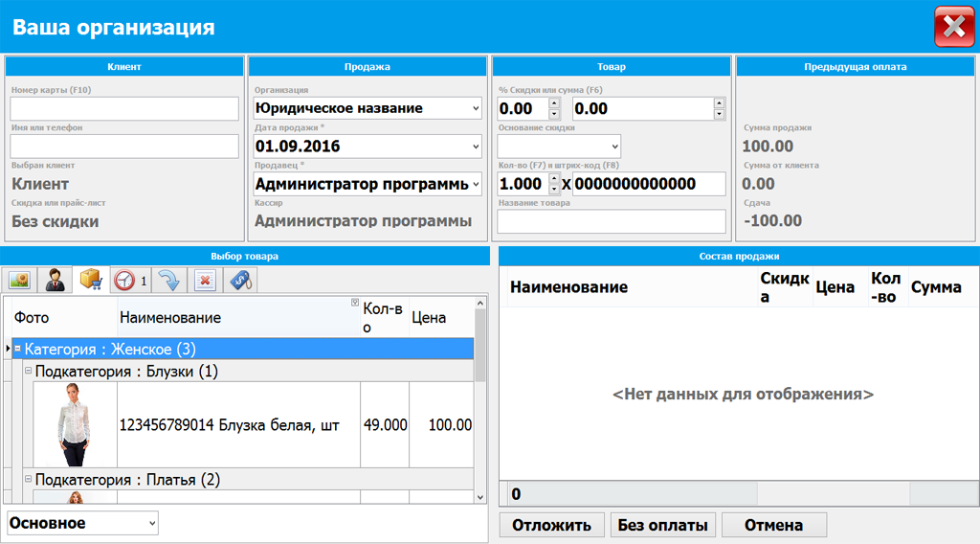This screenshot has width=980, height=544.
Task: Select the product box with cart tab
Action: 91,280
